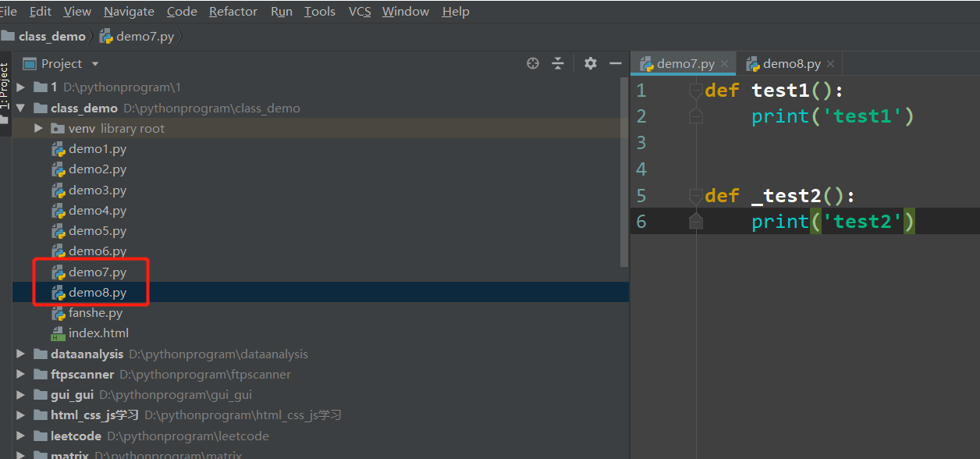Viewport: 980px width, 459px height.
Task: Expand the leetcode folder
Action: point(21,436)
